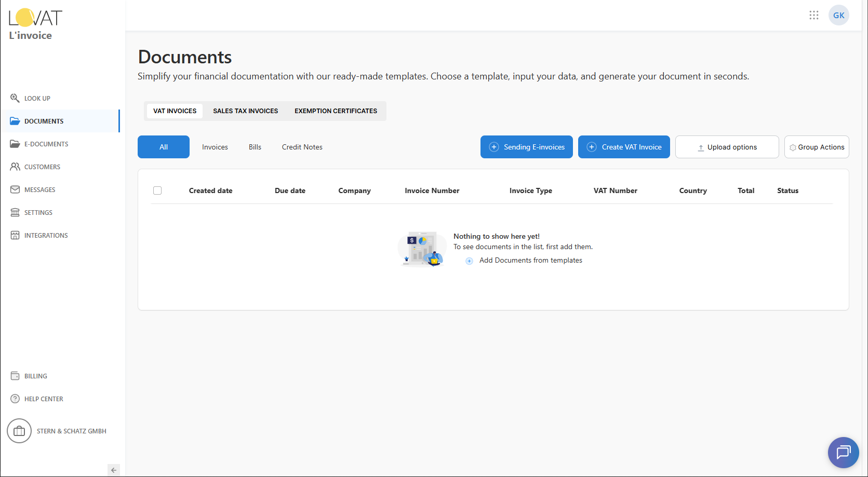Viewport: 868px width, 477px height.
Task: Expand Upload options menu
Action: coord(727,147)
